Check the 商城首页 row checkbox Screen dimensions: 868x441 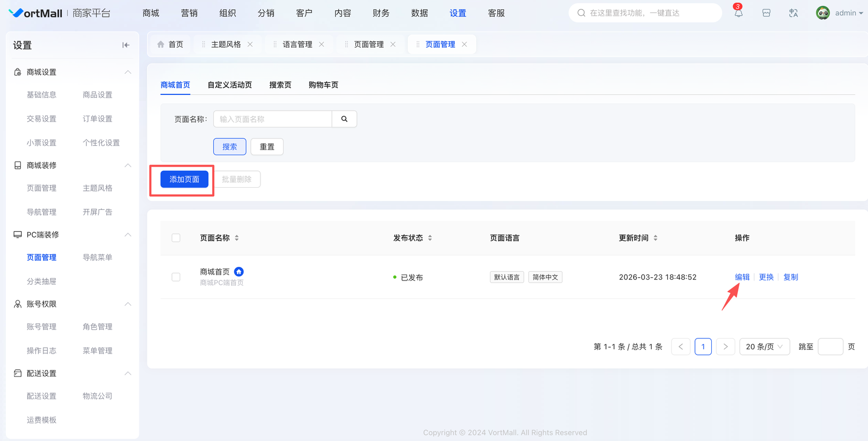176,277
